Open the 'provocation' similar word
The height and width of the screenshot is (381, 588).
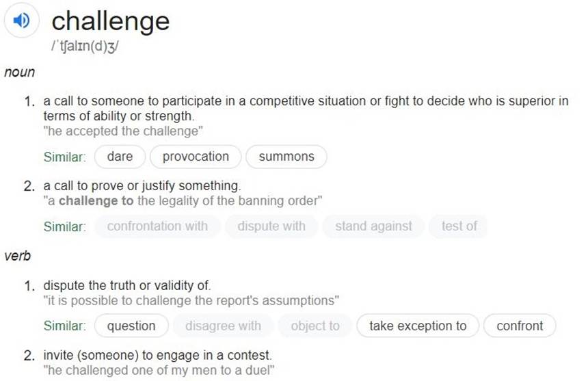[196, 157]
